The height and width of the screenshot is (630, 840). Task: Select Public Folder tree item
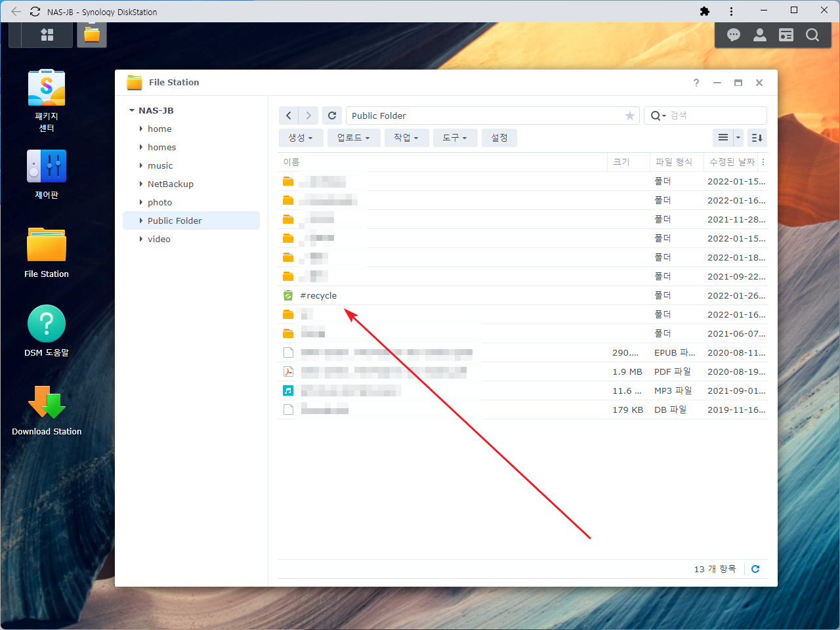191,220
